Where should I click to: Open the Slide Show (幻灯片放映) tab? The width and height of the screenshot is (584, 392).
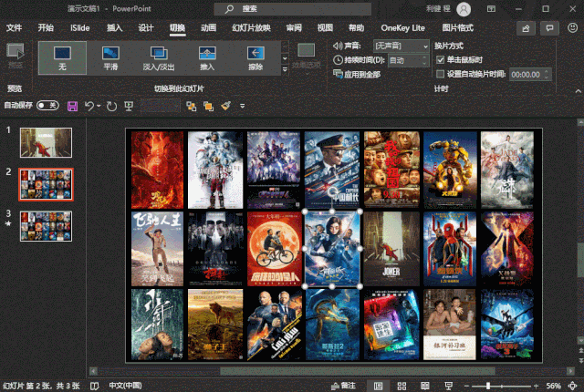[252, 28]
